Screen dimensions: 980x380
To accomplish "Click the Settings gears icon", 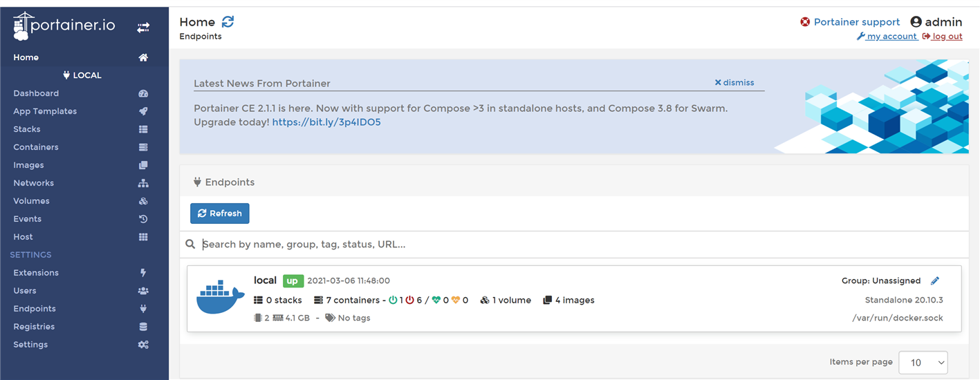I will pos(143,345).
